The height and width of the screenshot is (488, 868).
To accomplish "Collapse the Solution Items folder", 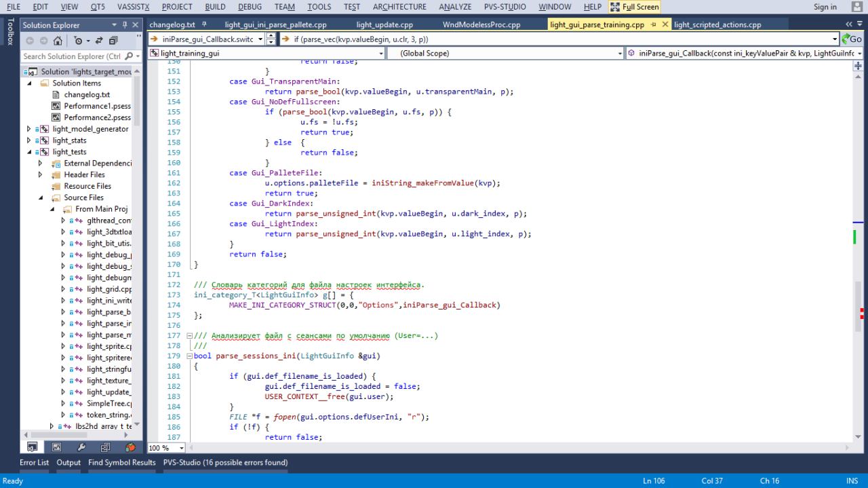I will pyautogui.click(x=30, y=83).
